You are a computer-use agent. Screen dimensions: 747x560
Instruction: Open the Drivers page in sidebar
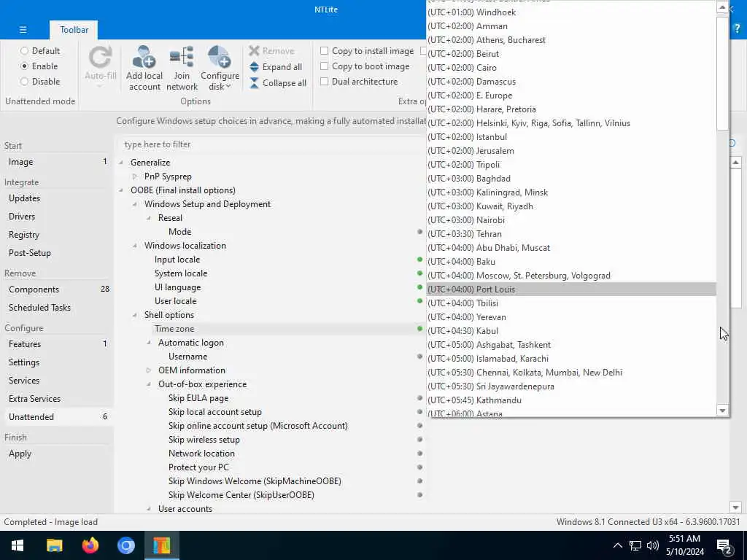point(57,216)
